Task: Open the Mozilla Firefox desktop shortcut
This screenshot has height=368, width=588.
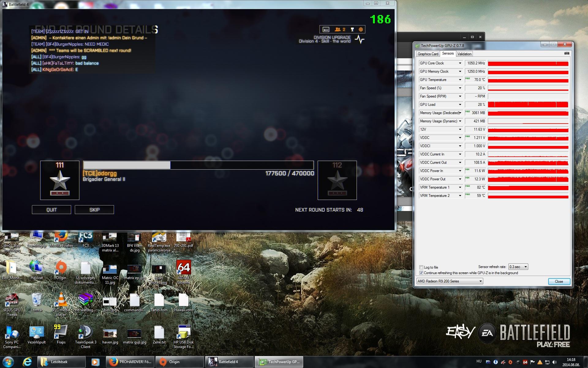Action: [x=61, y=240]
